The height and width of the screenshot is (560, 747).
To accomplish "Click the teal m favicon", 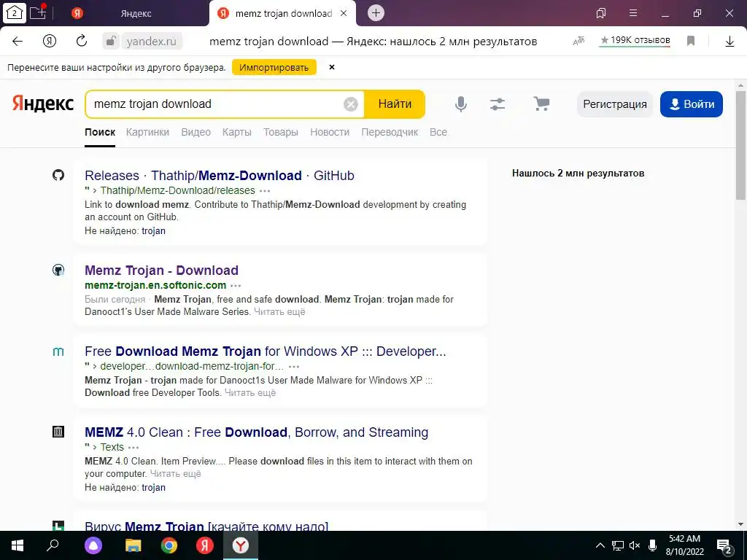I will click(x=58, y=351).
